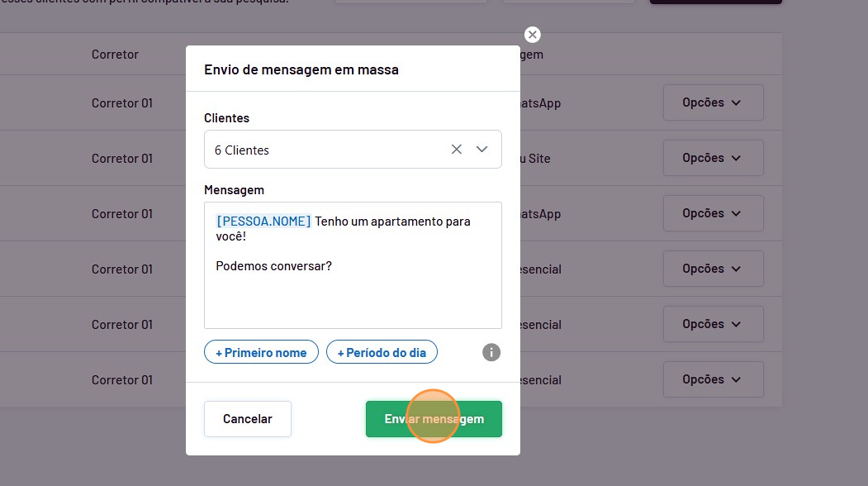Open Opções dropdown in third table row
Image resolution: width=868 pixels, height=486 pixels.
coord(713,213)
